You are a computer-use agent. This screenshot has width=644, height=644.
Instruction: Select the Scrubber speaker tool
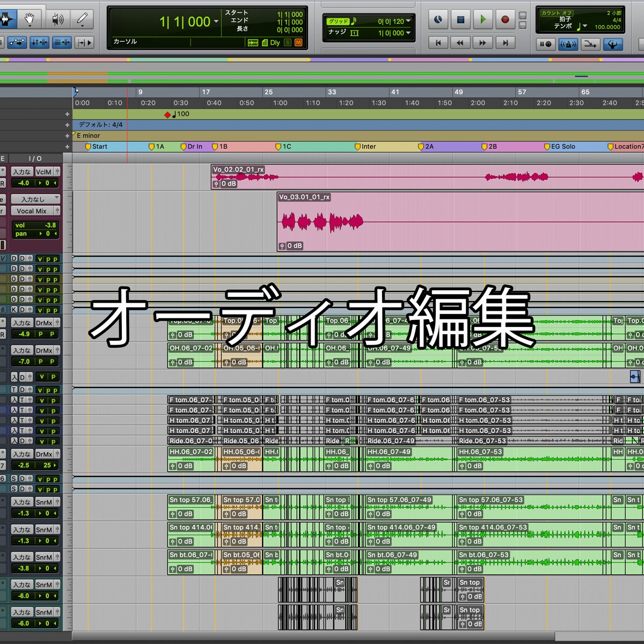click(57, 20)
